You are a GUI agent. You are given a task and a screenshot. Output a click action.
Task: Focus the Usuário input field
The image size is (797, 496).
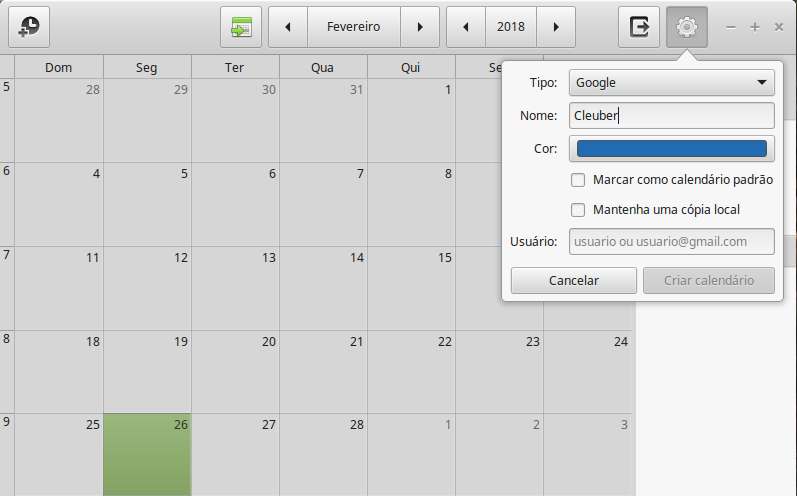tap(672, 242)
